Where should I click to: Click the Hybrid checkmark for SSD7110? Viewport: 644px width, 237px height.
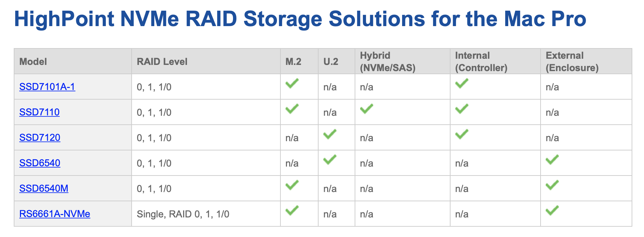coord(367,109)
